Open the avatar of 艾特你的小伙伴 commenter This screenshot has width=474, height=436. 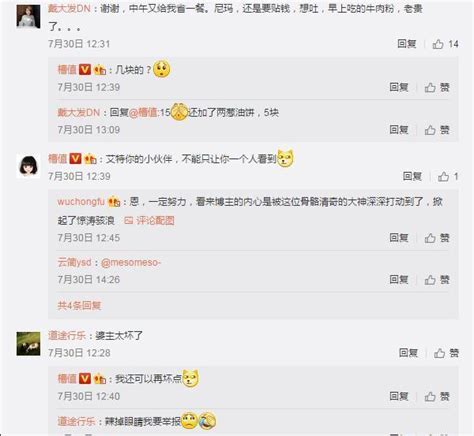click(x=28, y=166)
